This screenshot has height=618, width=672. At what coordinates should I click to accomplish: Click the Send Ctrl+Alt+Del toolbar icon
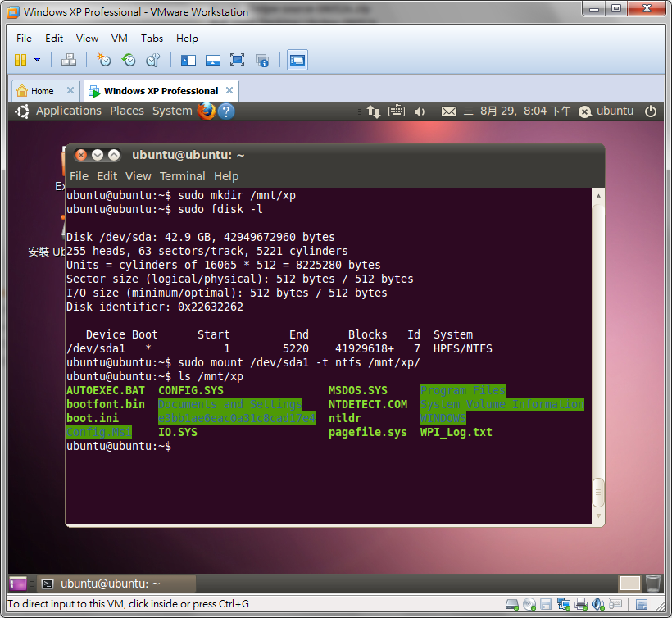tap(69, 60)
